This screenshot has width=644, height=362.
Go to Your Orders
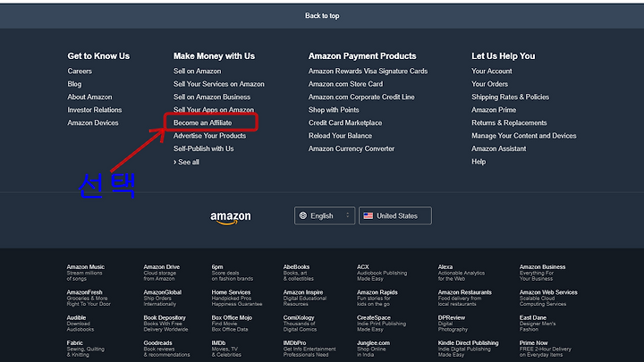489,84
